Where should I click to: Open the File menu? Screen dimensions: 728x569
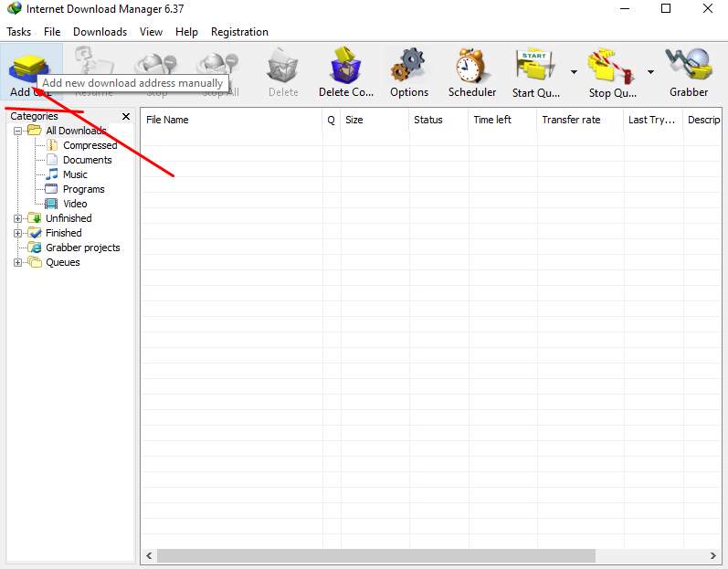click(52, 32)
